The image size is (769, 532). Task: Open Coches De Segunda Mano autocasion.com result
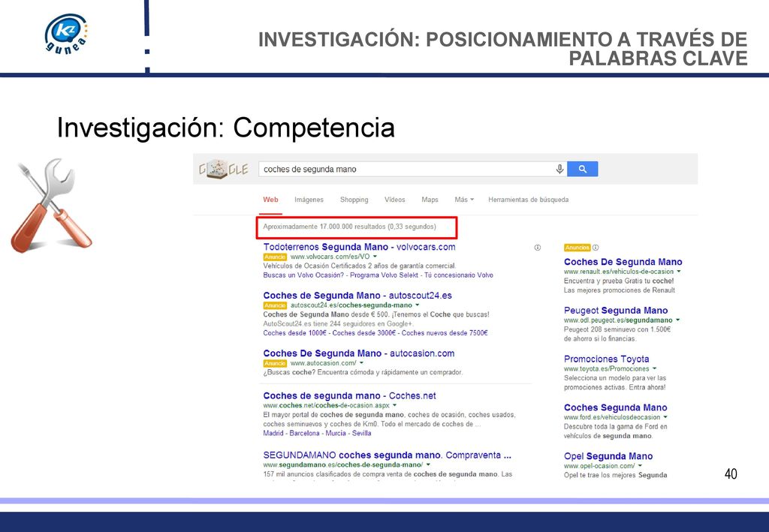pyautogui.click(x=358, y=353)
